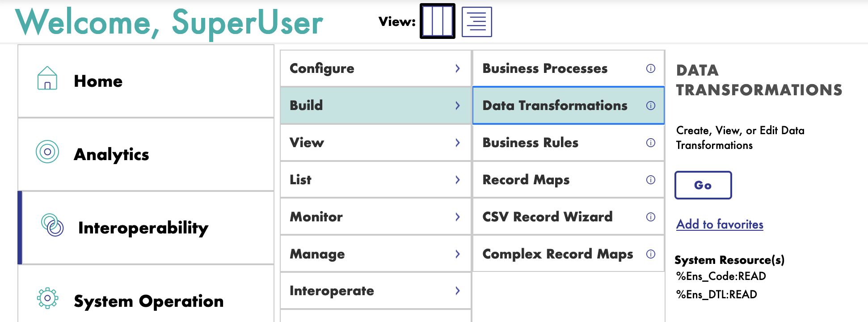This screenshot has height=322, width=868.
Task: Expand the Interoperate submenu chevron
Action: 457,291
